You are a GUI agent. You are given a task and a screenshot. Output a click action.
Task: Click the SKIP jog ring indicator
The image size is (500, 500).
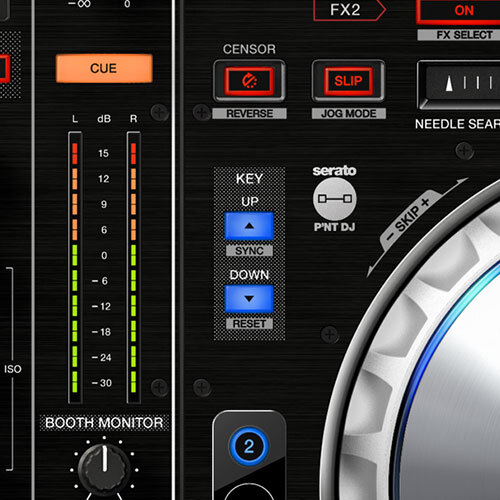(411, 219)
